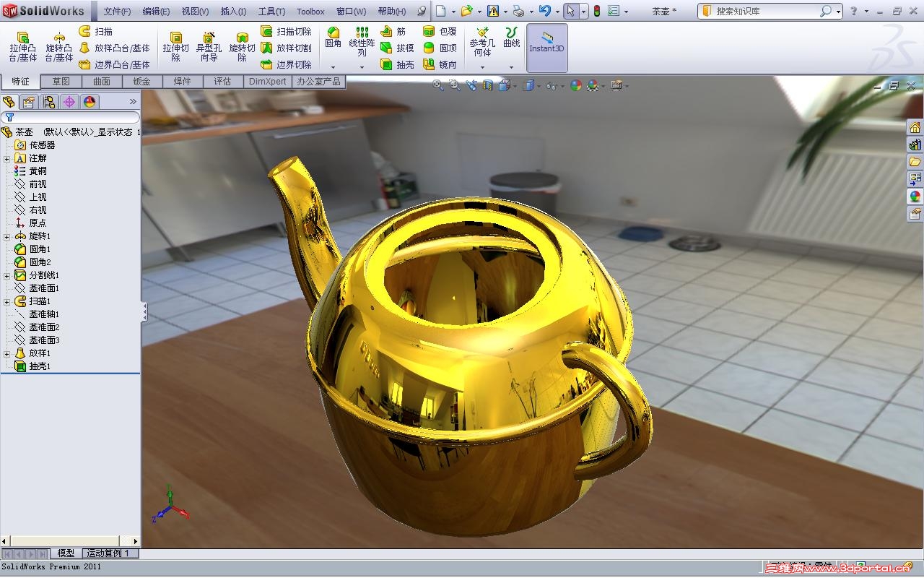Image resolution: width=924 pixels, height=578 pixels.
Task: Expand the 注解 annotations tree node
Action: [x=6, y=158]
